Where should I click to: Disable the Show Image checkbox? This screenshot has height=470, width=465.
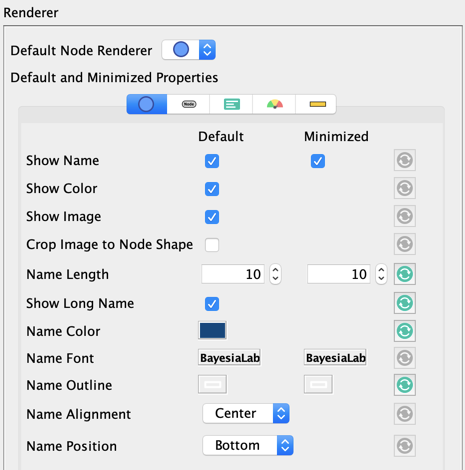(x=212, y=217)
